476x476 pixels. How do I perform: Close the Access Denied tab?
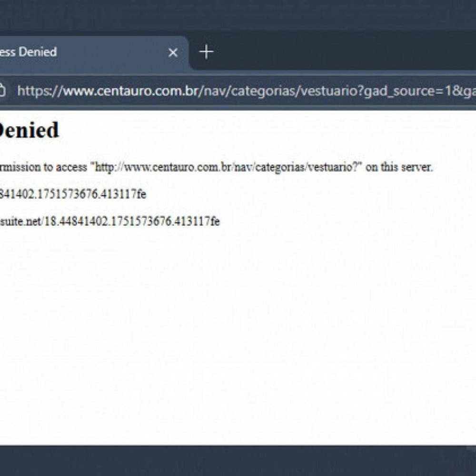click(173, 52)
